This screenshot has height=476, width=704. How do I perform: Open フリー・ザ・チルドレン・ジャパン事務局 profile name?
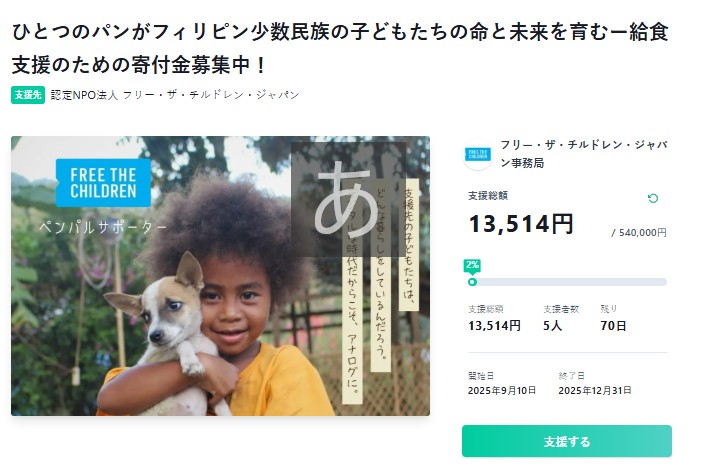pos(582,153)
